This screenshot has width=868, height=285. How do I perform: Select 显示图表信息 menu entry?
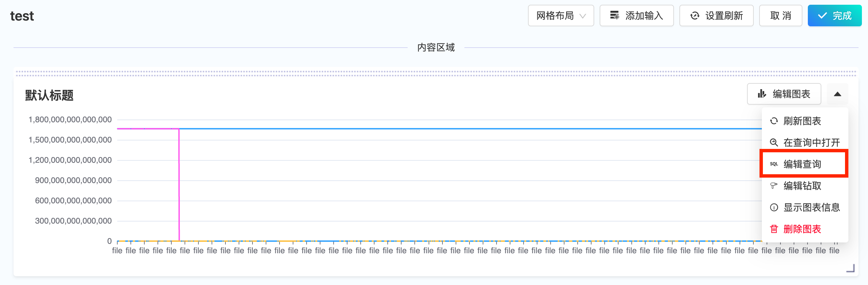tap(805, 207)
